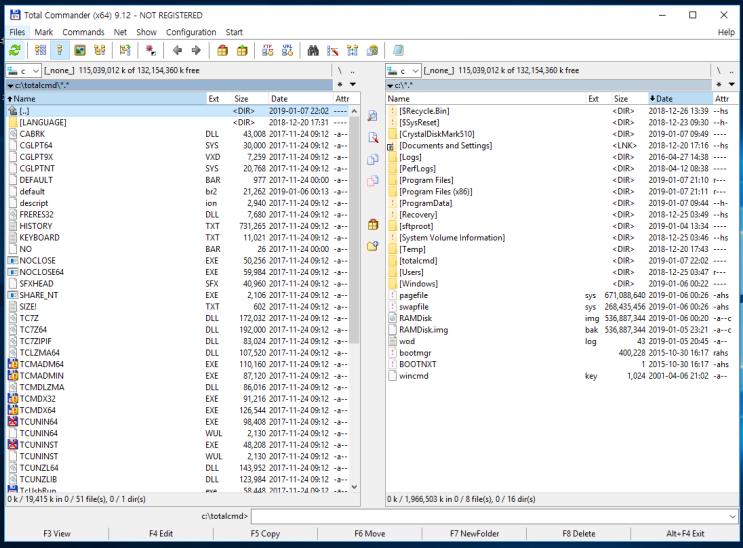Open right panel directory history down arrow
The image size is (743, 548).
[732, 84]
